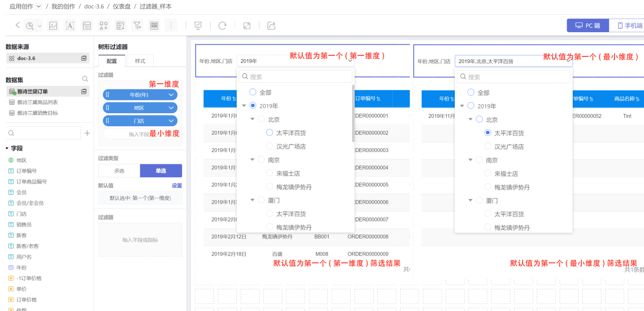Switch to the 样式 tab
Screen dimensions: 644x311
click(x=140, y=61)
